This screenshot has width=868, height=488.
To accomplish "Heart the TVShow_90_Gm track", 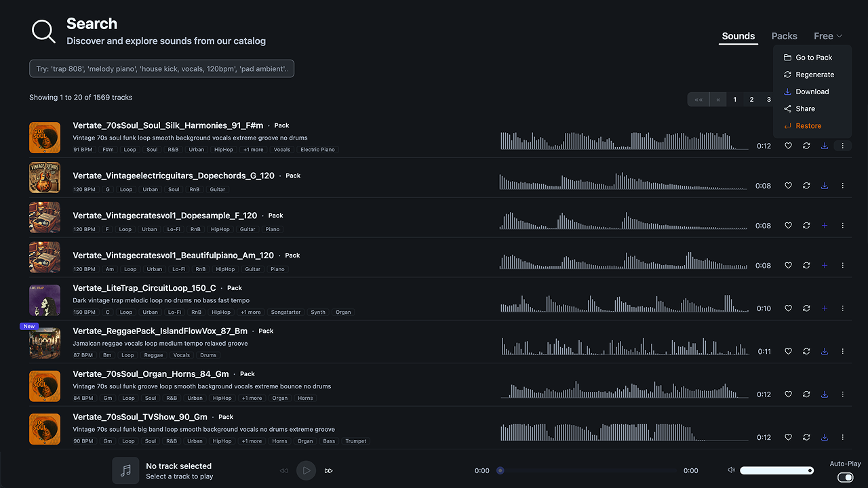I will (788, 437).
